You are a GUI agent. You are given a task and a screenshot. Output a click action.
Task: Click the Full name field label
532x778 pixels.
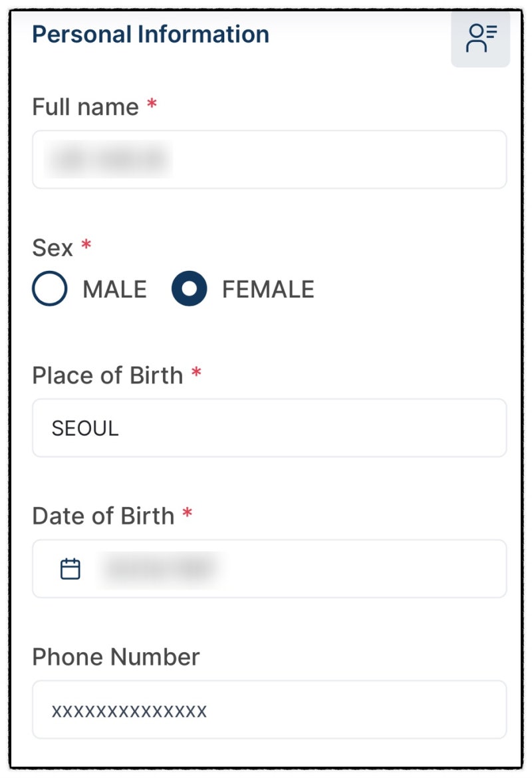[x=85, y=106]
